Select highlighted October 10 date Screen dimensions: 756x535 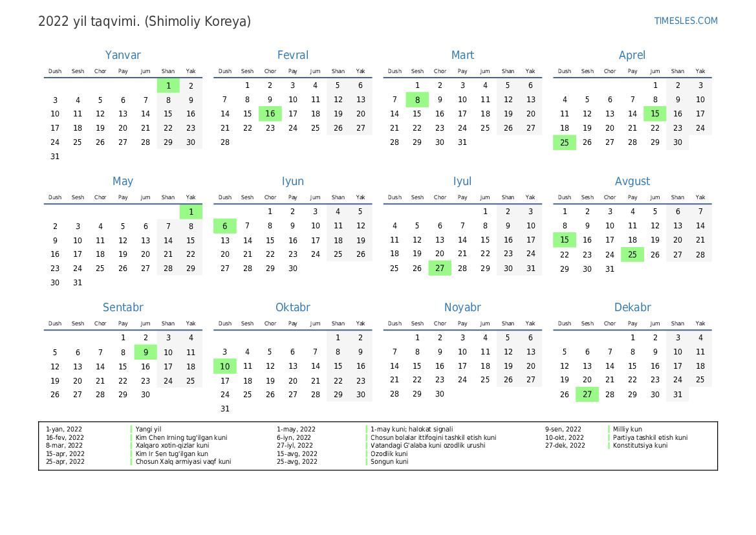point(224,366)
